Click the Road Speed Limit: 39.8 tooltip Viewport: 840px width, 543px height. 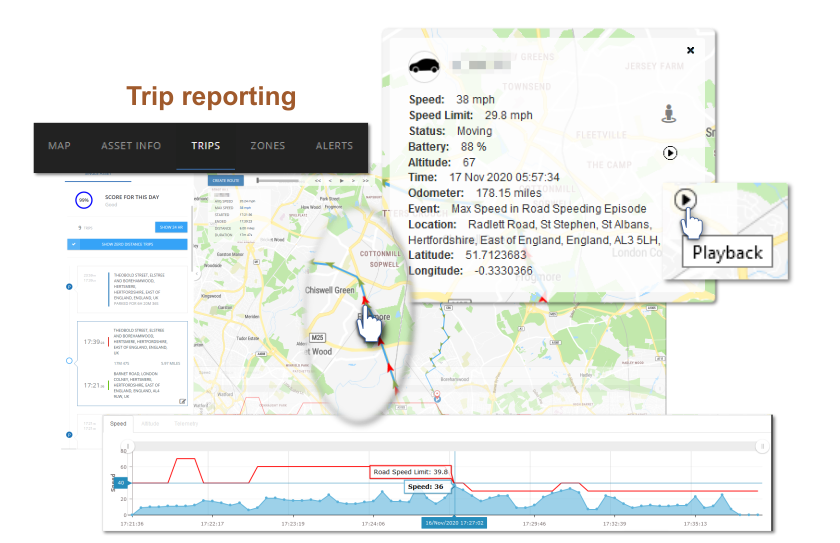pos(410,472)
